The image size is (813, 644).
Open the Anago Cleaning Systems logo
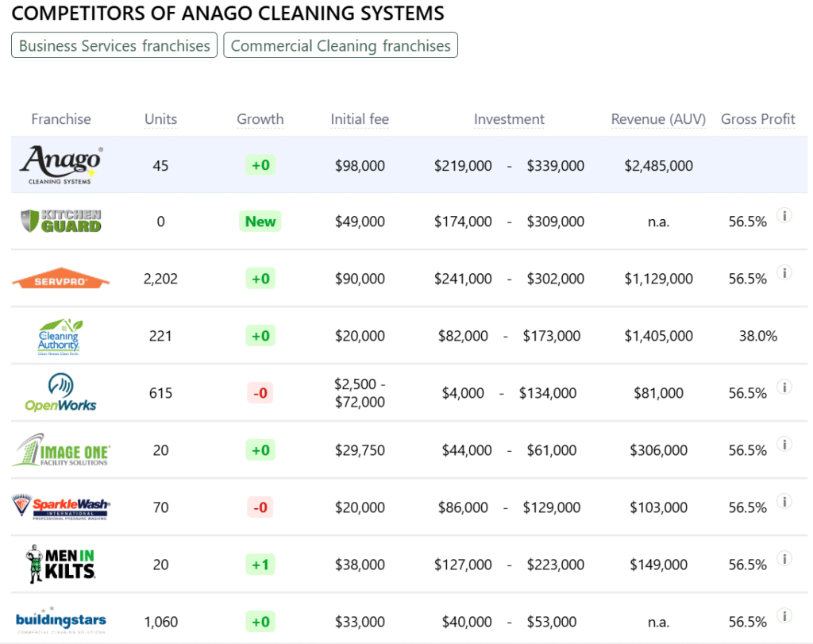point(61,165)
